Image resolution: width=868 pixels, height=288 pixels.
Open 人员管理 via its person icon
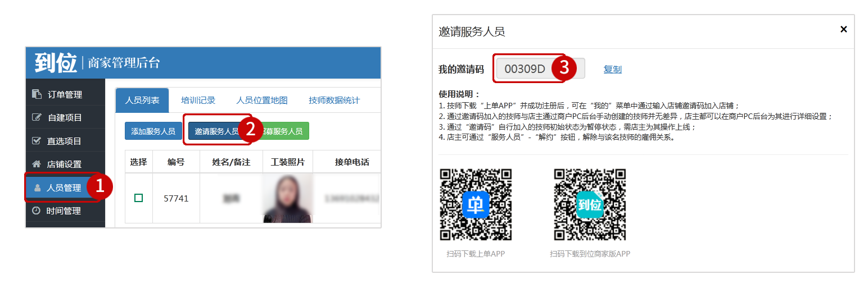tap(38, 188)
